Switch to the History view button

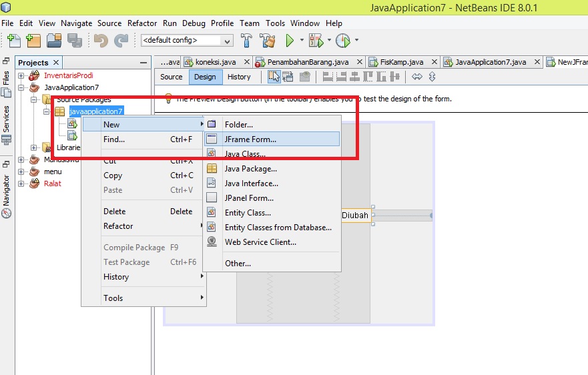click(239, 77)
